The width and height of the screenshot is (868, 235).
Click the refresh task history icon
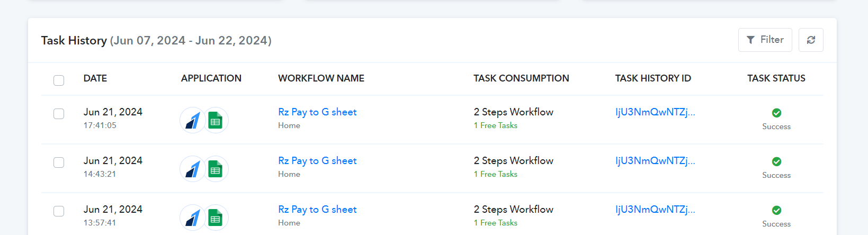tap(811, 40)
